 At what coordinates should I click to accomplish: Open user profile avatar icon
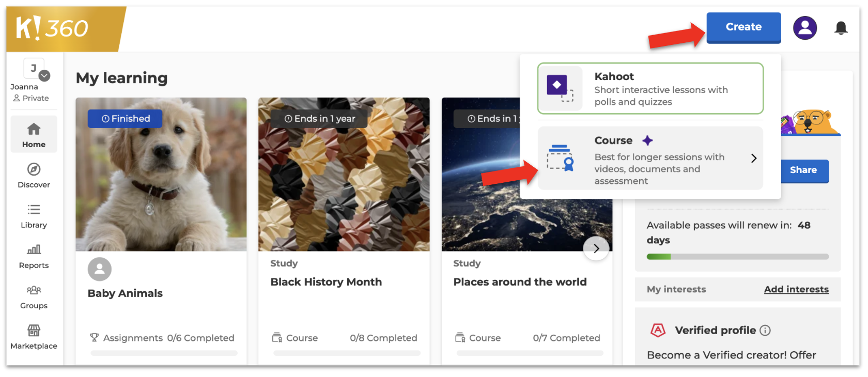coord(804,28)
